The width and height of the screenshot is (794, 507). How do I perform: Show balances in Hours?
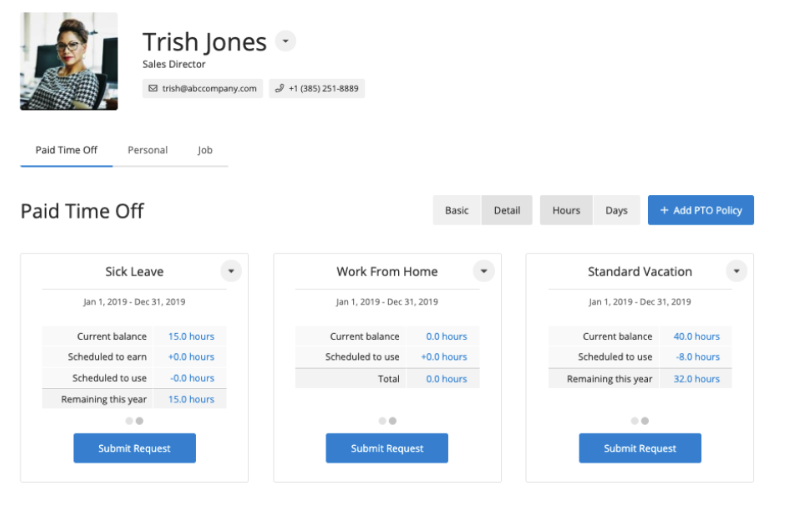566,211
